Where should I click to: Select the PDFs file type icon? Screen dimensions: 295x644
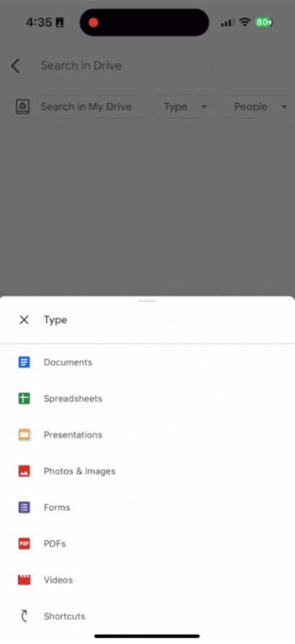[23, 543]
